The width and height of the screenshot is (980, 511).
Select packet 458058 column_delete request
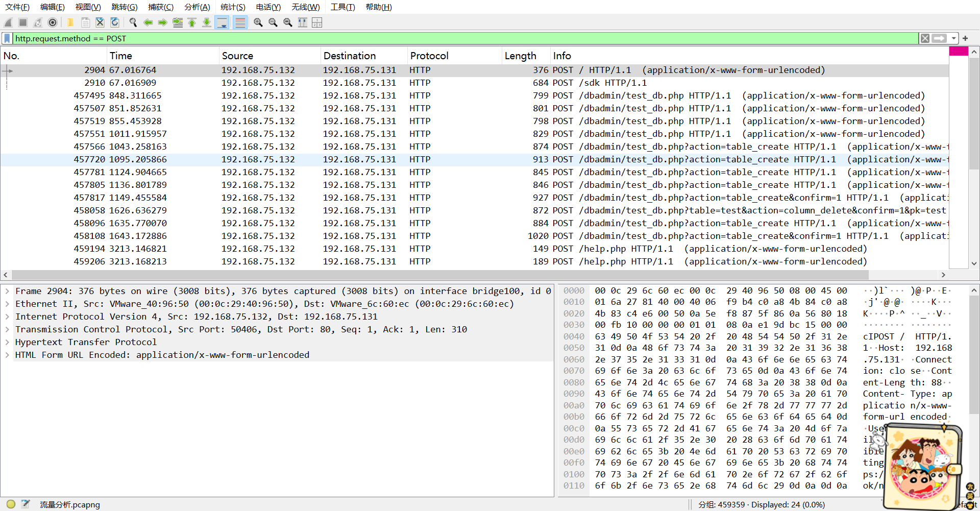point(475,210)
